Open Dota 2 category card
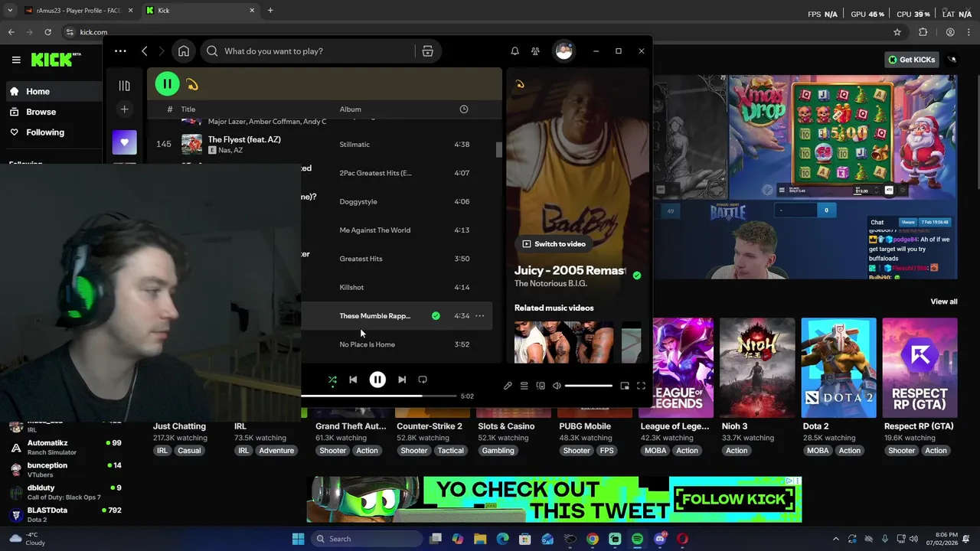Screen dimensions: 980x551 [838, 367]
